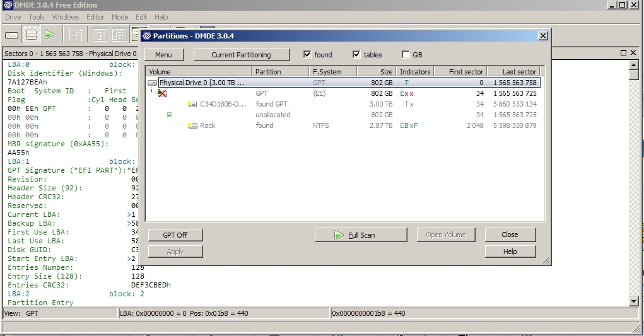Open the Windows menu

click(66, 17)
